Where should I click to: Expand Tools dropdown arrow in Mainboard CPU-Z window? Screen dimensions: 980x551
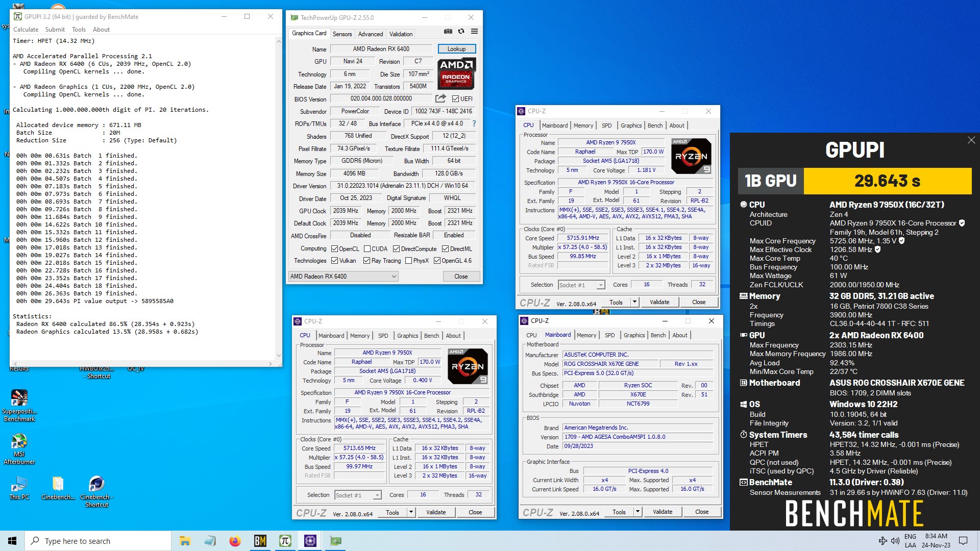[x=638, y=512]
